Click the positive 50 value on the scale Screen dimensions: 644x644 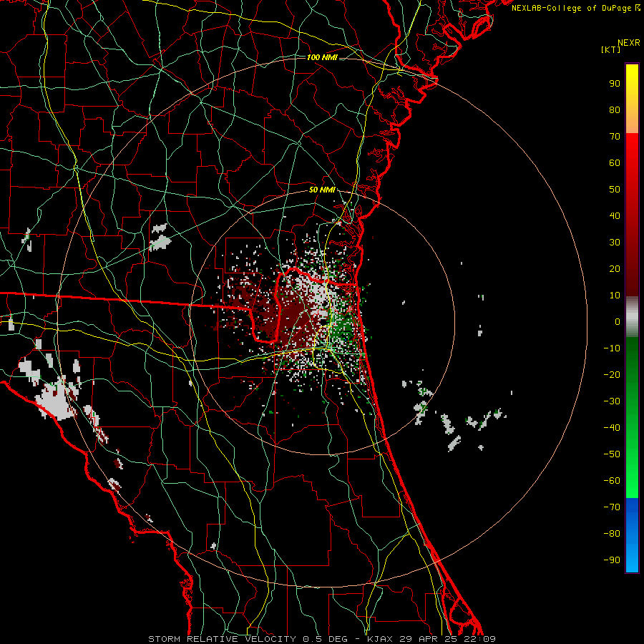click(x=615, y=190)
